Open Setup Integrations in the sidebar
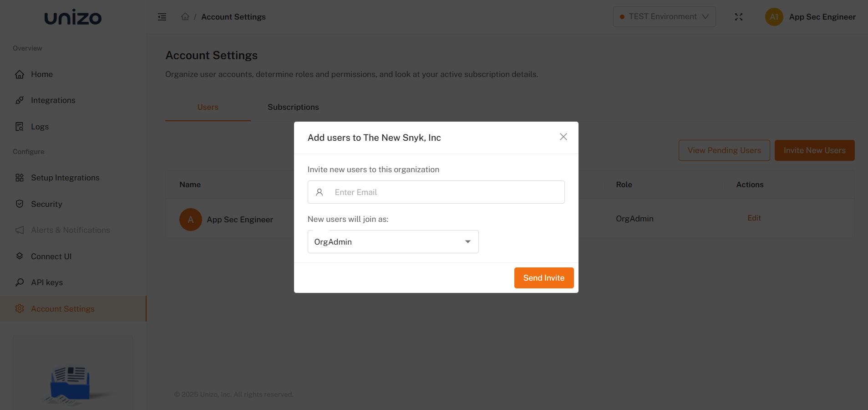This screenshot has width=868, height=410. point(73,178)
